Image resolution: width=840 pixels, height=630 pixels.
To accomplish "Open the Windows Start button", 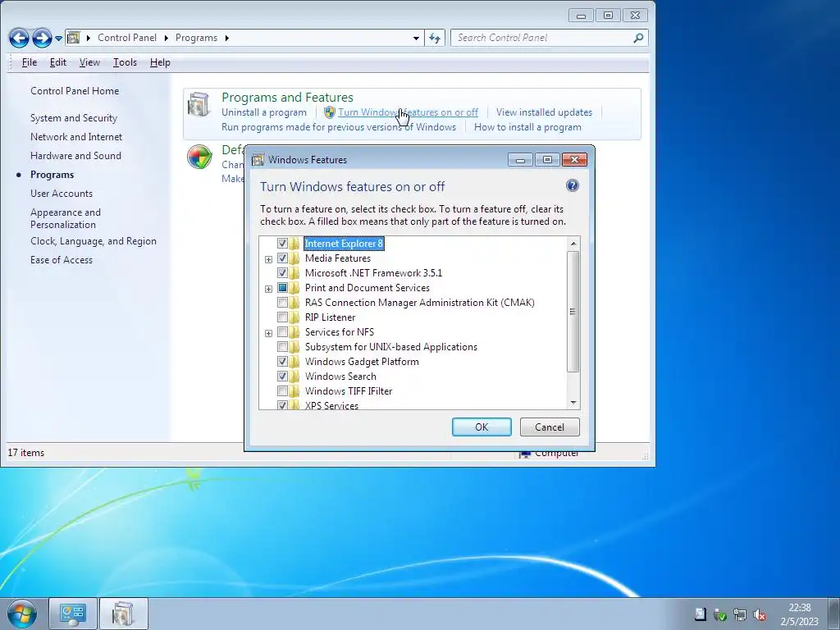I will (x=22, y=614).
